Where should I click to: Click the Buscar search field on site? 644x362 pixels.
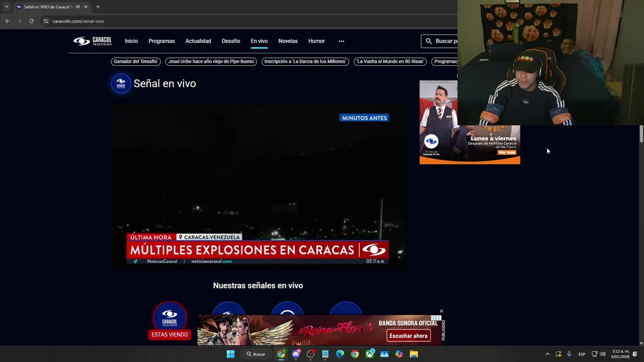pos(439,41)
